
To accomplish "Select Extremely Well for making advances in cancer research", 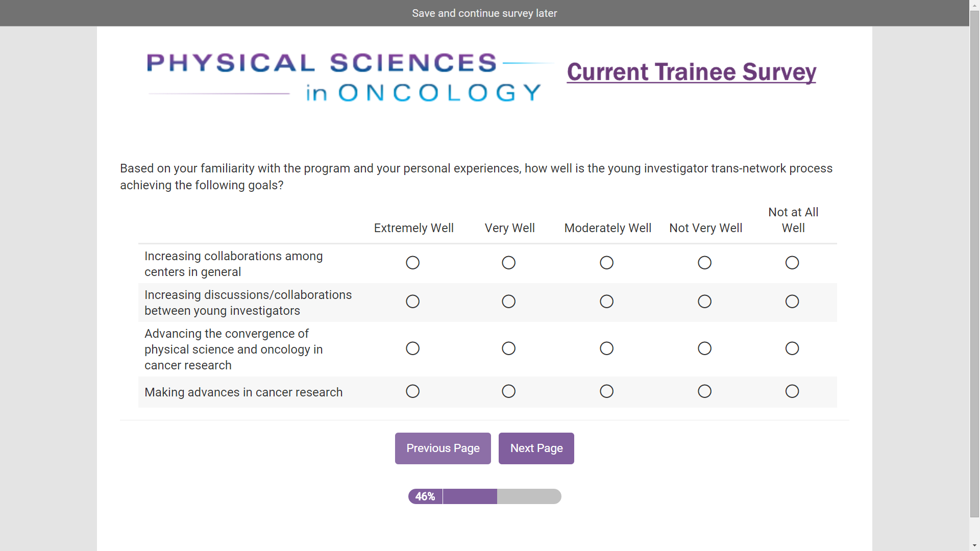I will point(412,391).
